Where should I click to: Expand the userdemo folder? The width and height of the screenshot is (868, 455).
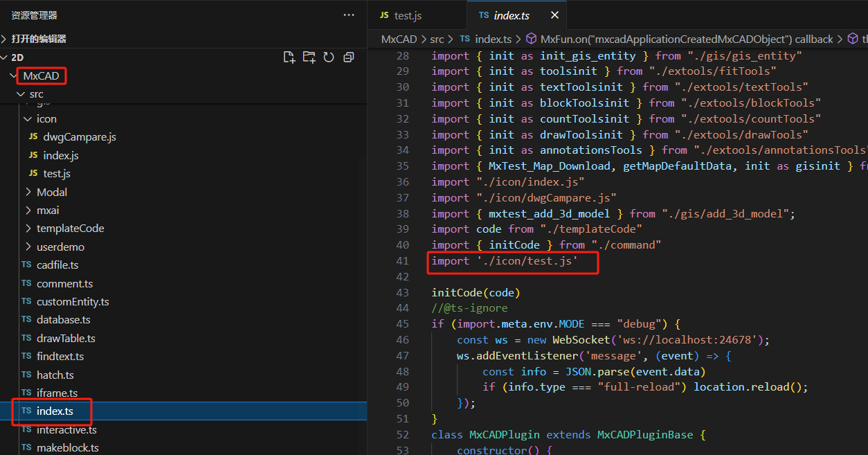(x=60, y=247)
